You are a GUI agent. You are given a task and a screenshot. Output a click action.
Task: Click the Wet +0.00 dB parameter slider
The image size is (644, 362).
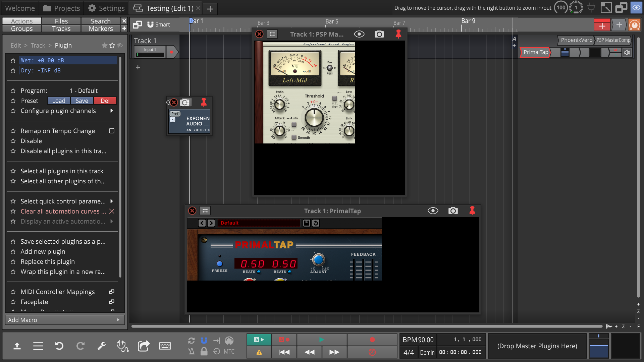click(68, 60)
